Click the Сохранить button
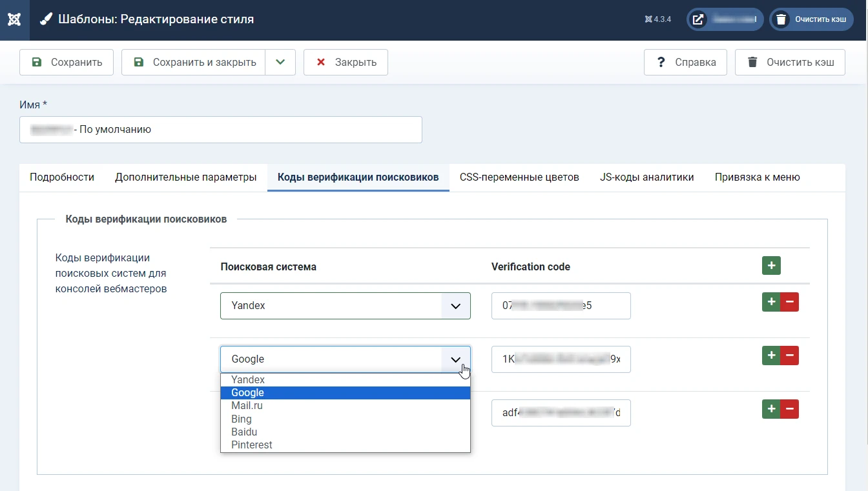Screen dimensions: 868x491 66,62
